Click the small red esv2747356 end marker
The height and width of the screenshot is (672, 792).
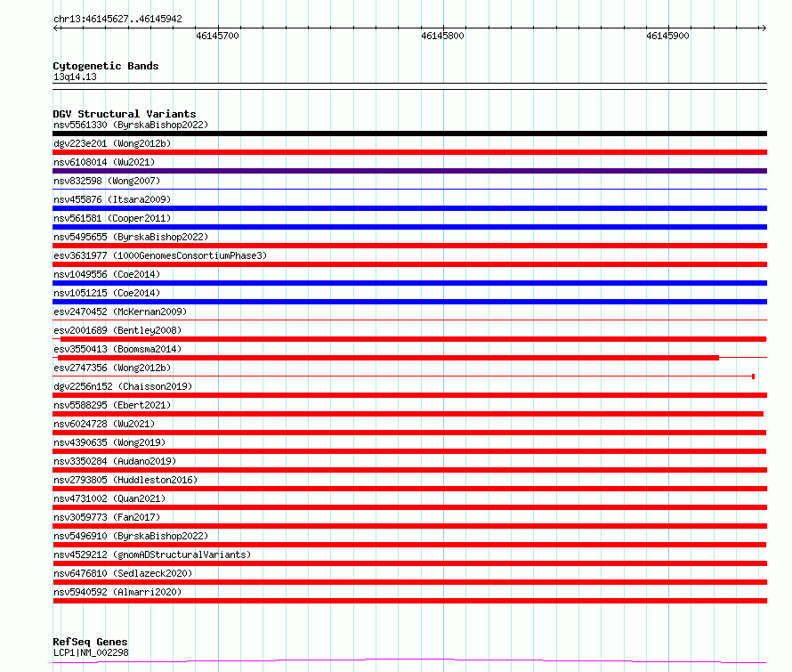point(753,376)
